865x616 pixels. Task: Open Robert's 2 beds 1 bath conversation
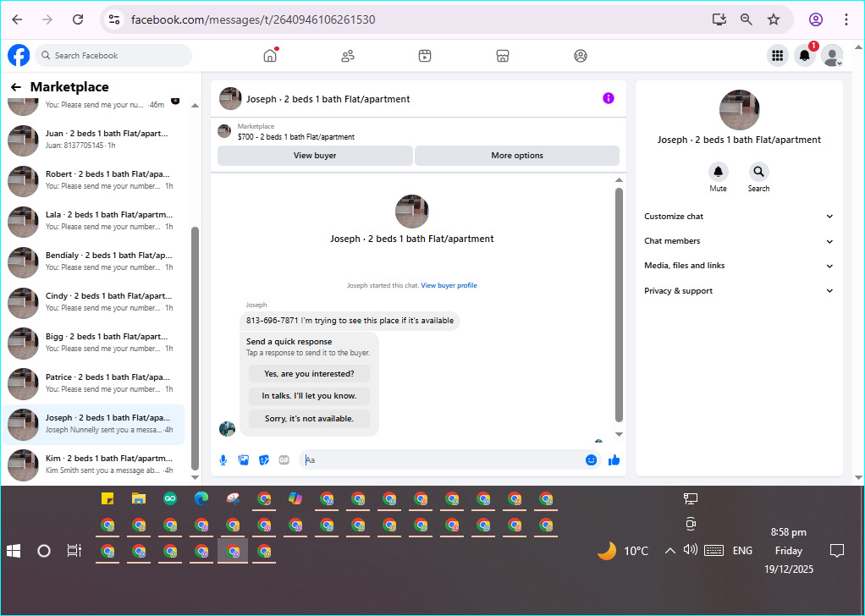click(94, 180)
